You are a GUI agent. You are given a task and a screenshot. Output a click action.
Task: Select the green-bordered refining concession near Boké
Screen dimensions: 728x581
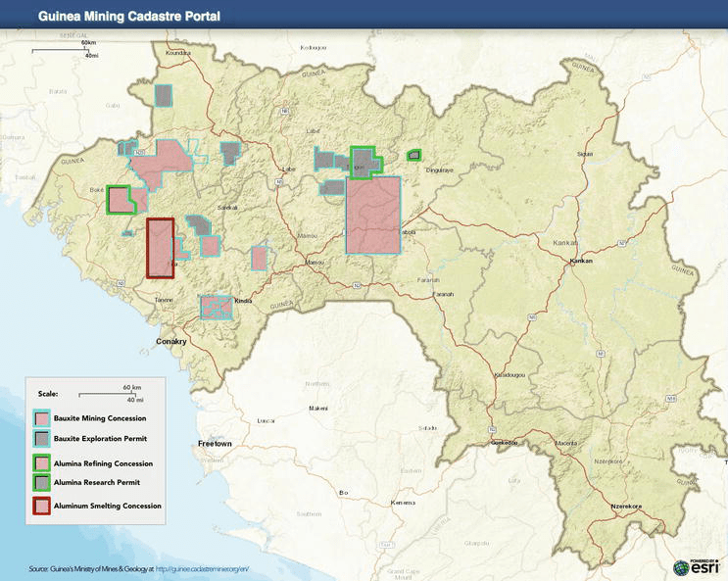119,200
